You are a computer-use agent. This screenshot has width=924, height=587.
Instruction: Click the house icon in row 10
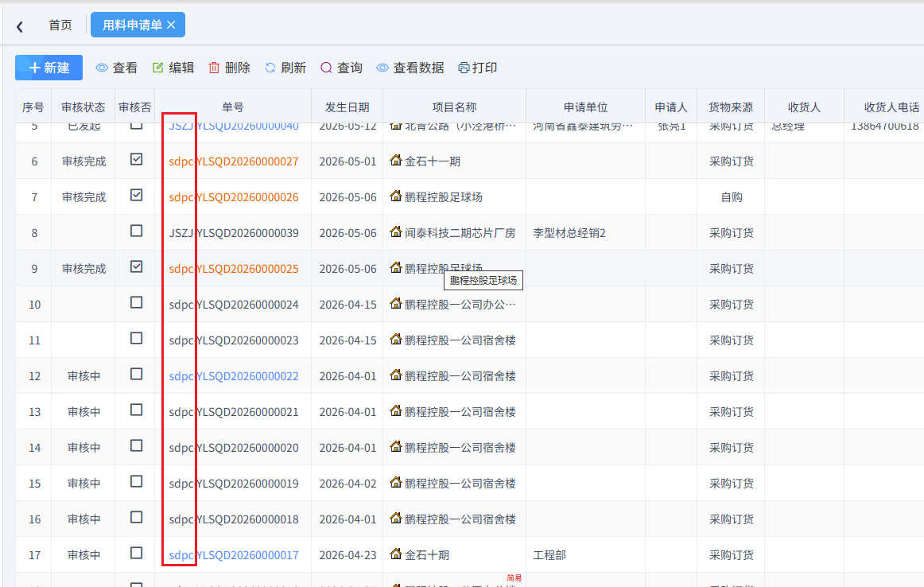click(x=396, y=304)
